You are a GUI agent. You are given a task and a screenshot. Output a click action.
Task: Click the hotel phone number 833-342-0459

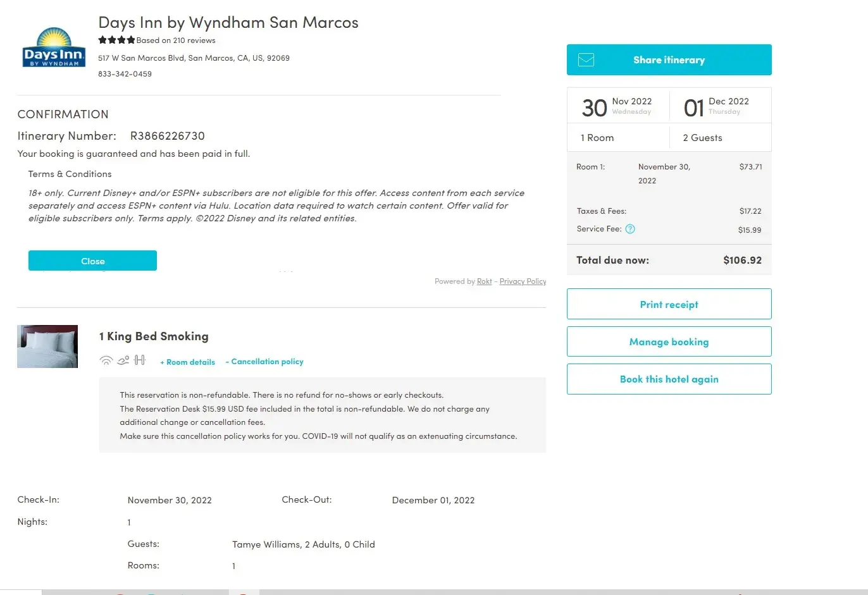[125, 74]
